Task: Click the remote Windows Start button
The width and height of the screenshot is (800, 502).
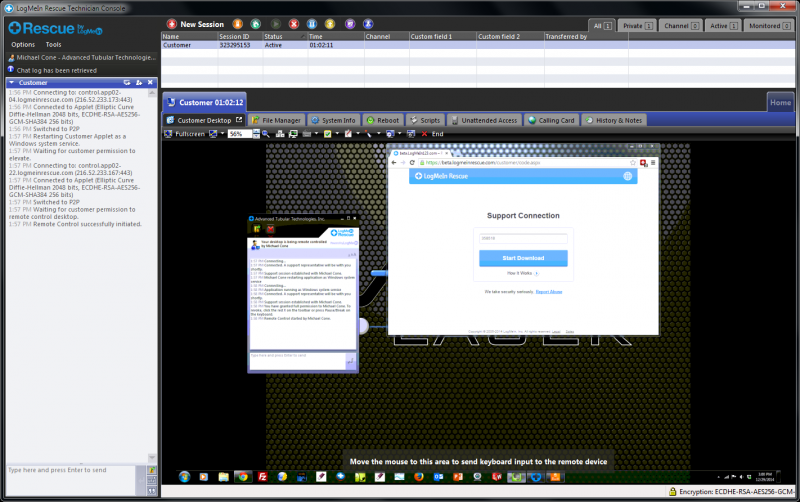Action: point(184,476)
